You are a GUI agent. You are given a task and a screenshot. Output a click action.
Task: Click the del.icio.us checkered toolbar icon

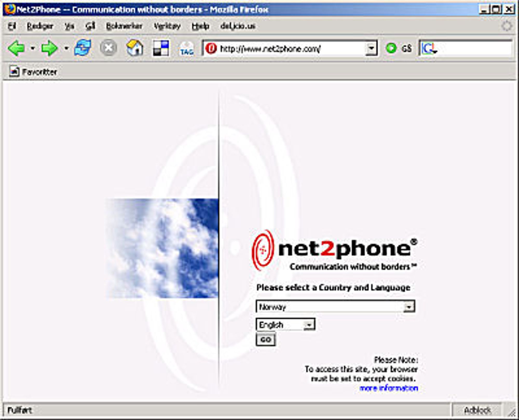pyautogui.click(x=161, y=48)
